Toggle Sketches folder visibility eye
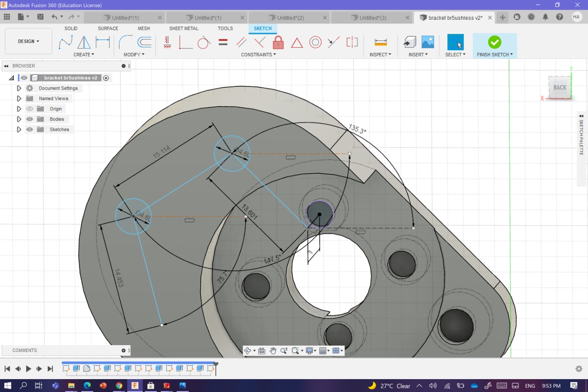 [30, 130]
